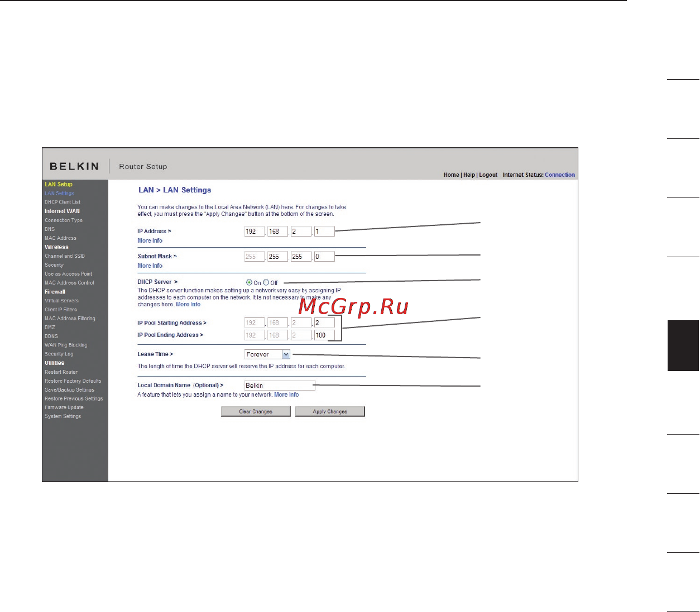Open System Settings in sidebar

[63, 416]
